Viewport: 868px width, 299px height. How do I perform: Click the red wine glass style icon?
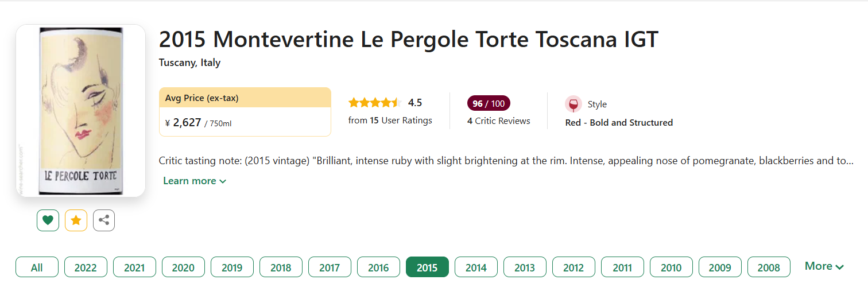tap(573, 104)
